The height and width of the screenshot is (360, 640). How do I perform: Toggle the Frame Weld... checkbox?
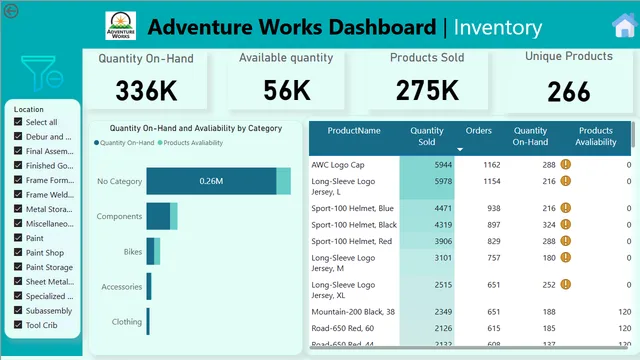pos(18,194)
